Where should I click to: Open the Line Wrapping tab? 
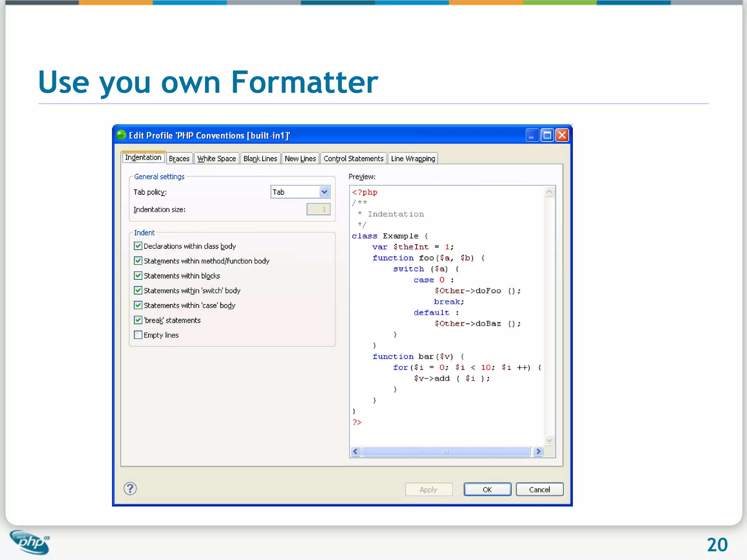(413, 159)
